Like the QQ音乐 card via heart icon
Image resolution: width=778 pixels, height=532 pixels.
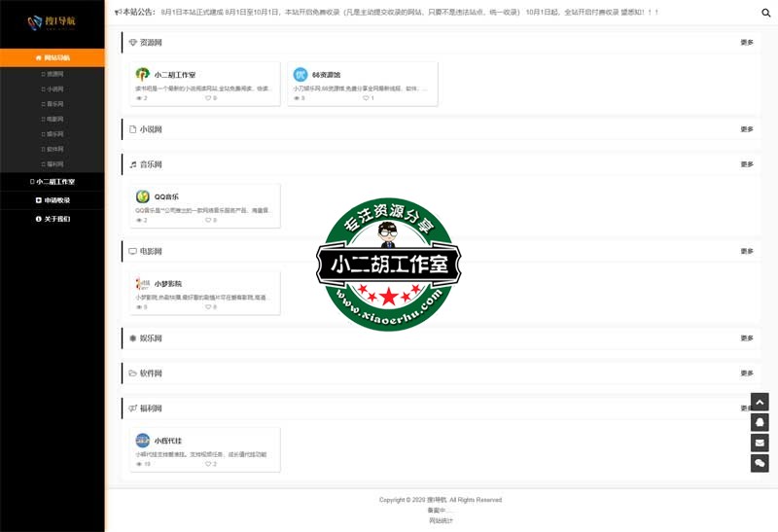207,220
